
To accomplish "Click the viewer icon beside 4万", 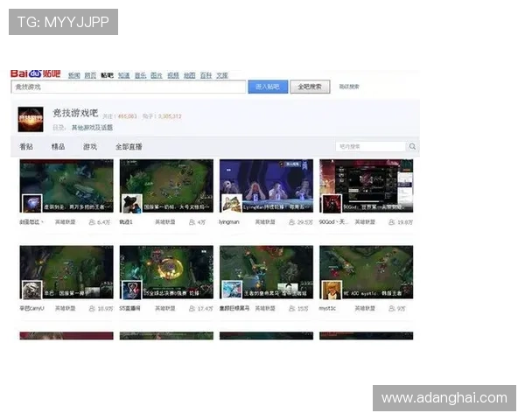I will tap(192, 222).
